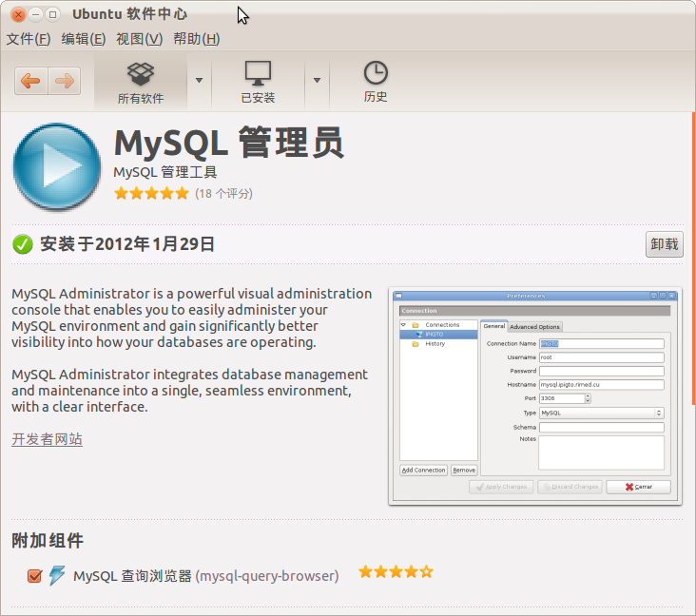Click the four-star rating of mysql-query-browser
696x616 pixels.
coord(396,571)
